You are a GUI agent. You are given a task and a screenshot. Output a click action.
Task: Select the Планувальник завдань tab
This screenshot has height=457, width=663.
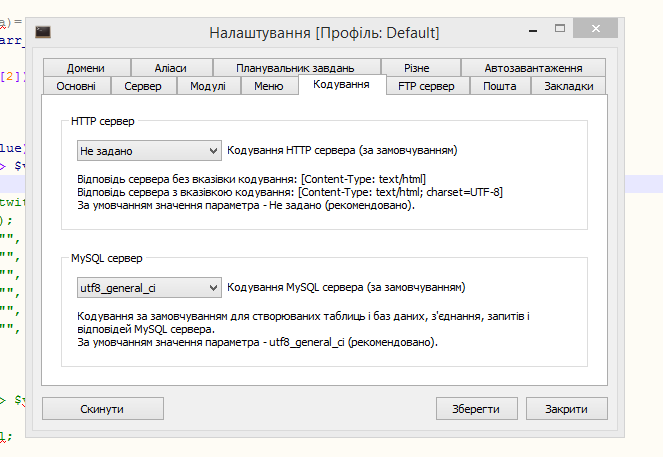pos(295,68)
